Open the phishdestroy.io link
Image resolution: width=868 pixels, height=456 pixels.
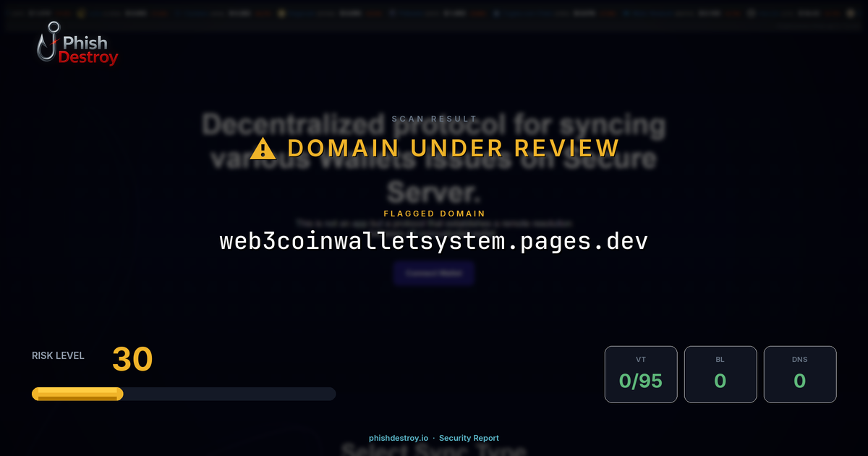(x=397, y=438)
